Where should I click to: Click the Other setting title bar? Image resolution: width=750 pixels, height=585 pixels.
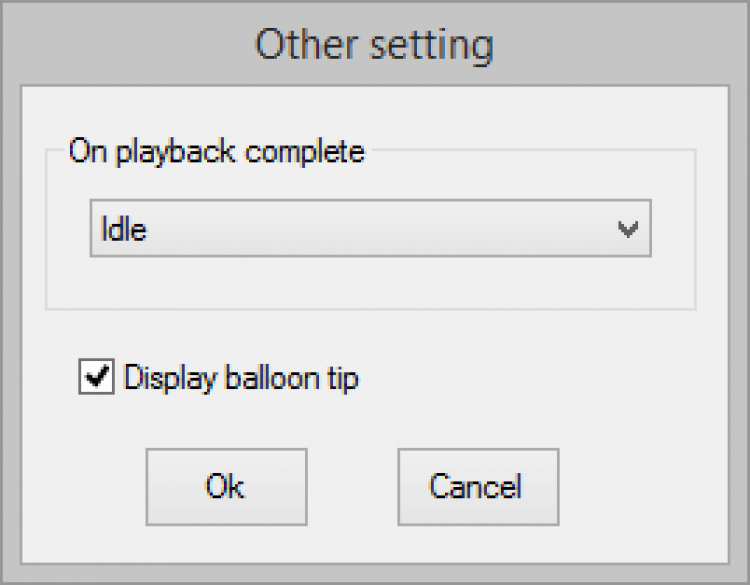coord(374,45)
